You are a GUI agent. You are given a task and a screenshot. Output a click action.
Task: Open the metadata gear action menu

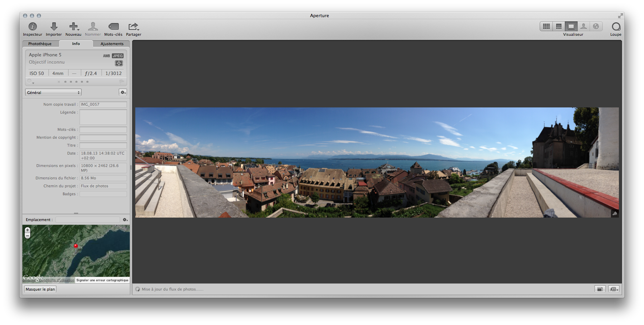tap(123, 92)
